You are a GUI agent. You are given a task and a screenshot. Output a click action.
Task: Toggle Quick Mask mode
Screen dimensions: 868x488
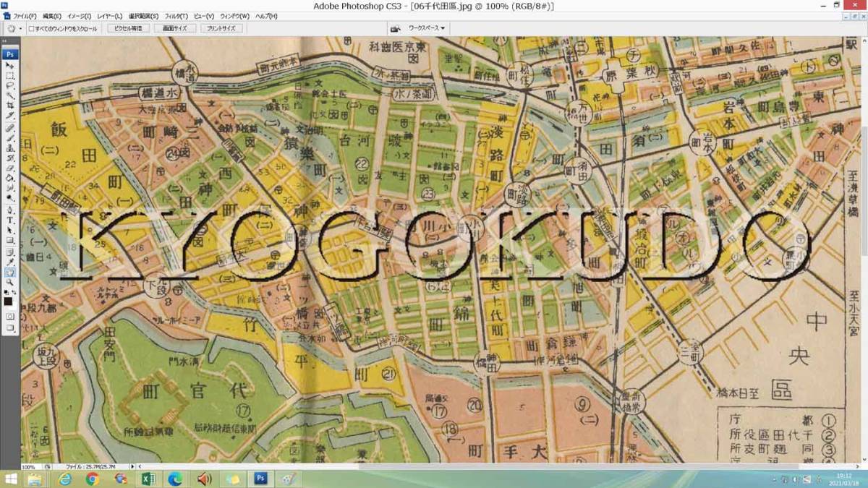click(x=10, y=317)
